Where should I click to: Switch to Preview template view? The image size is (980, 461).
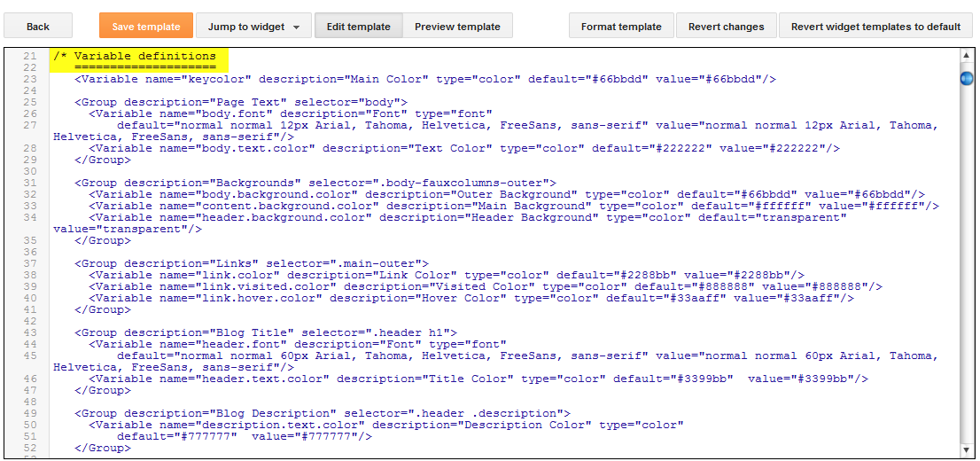point(457,27)
